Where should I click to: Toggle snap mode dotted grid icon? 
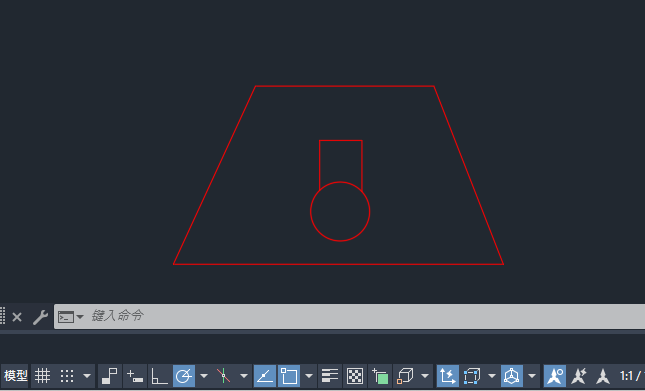pos(67,376)
